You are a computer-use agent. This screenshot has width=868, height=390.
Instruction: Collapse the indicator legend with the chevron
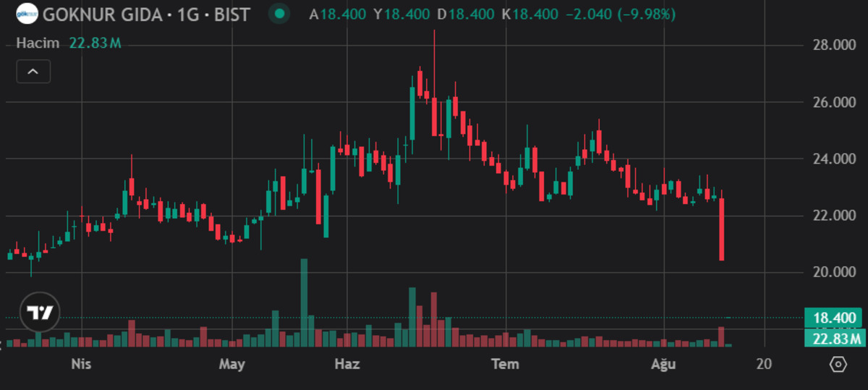pos(33,72)
